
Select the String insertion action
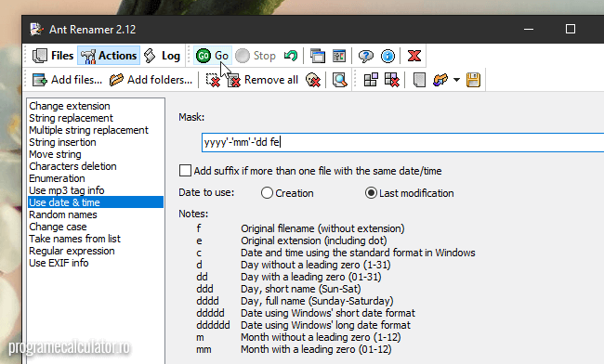tap(96, 142)
